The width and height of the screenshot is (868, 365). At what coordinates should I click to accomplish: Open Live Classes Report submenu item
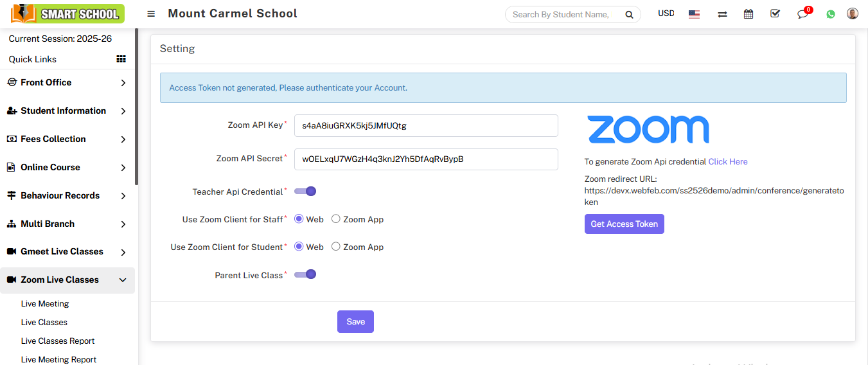click(x=58, y=341)
